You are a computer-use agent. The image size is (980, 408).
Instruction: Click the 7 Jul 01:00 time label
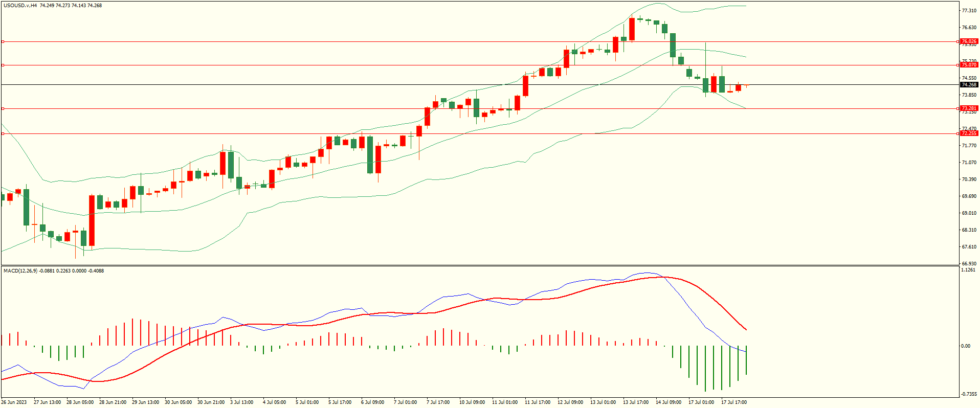click(405, 402)
